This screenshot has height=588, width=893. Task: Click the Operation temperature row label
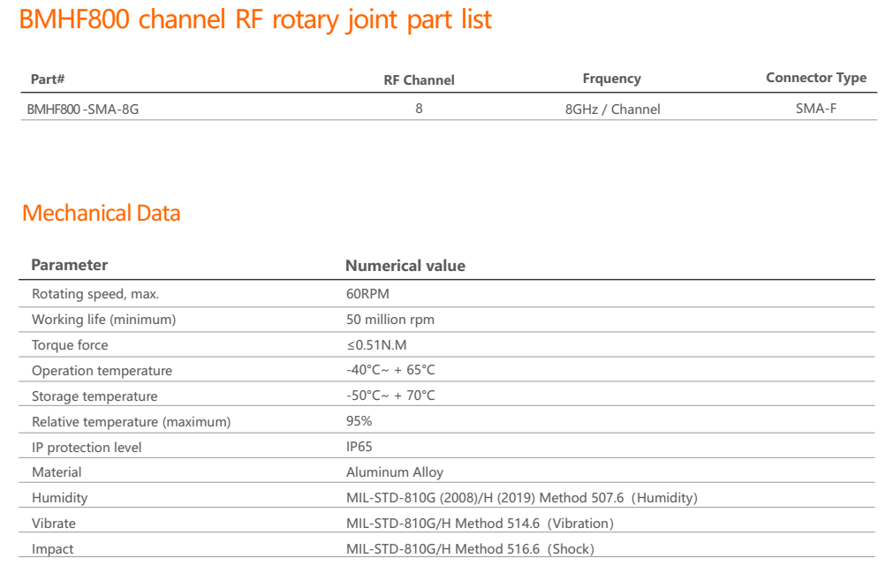click(102, 371)
